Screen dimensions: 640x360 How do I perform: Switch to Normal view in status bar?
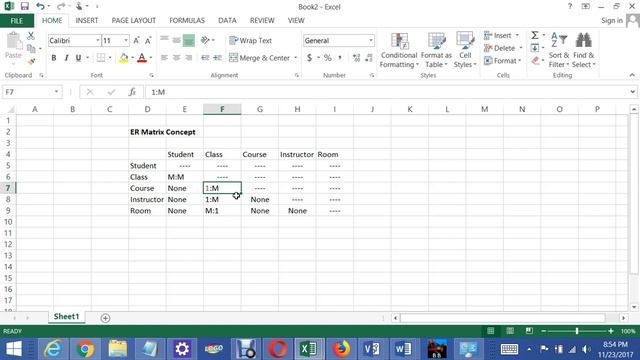click(x=491, y=331)
